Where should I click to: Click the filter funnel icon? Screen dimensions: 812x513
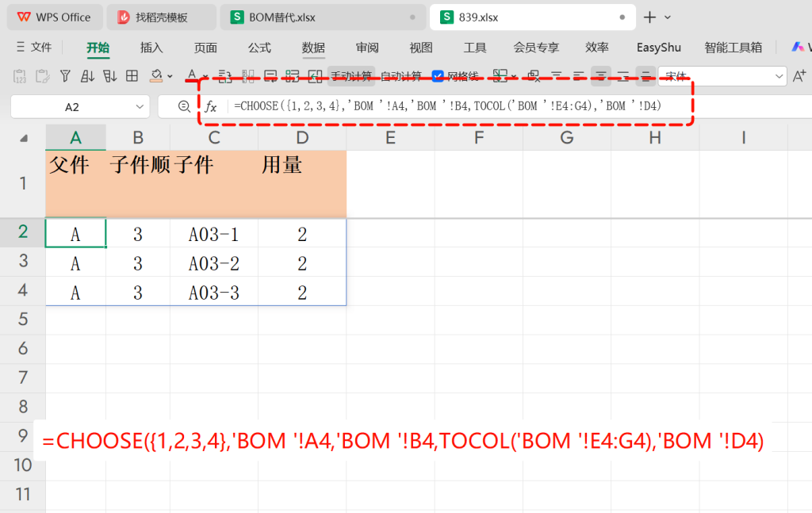click(x=65, y=77)
